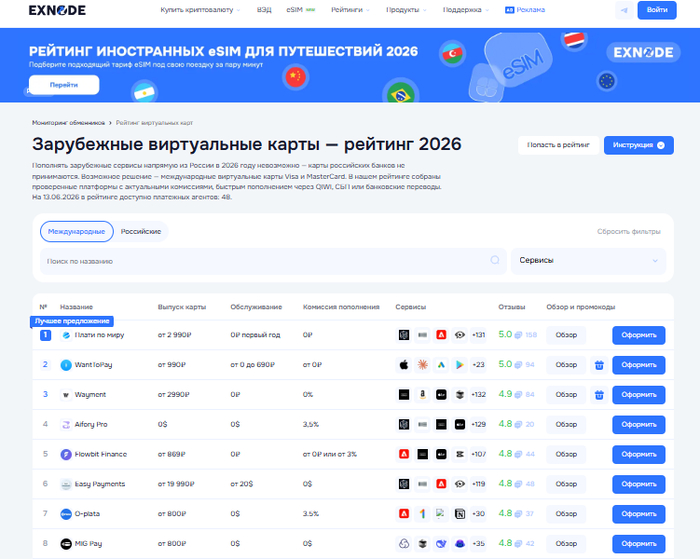Click the Отзывы column header
The image size is (700, 559).
pos(512,307)
